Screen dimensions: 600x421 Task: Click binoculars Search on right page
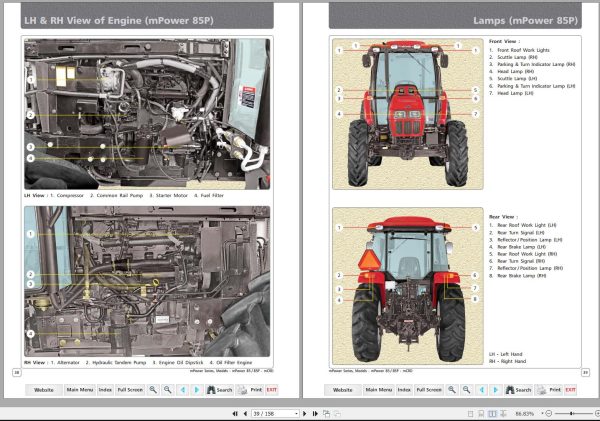518,390
